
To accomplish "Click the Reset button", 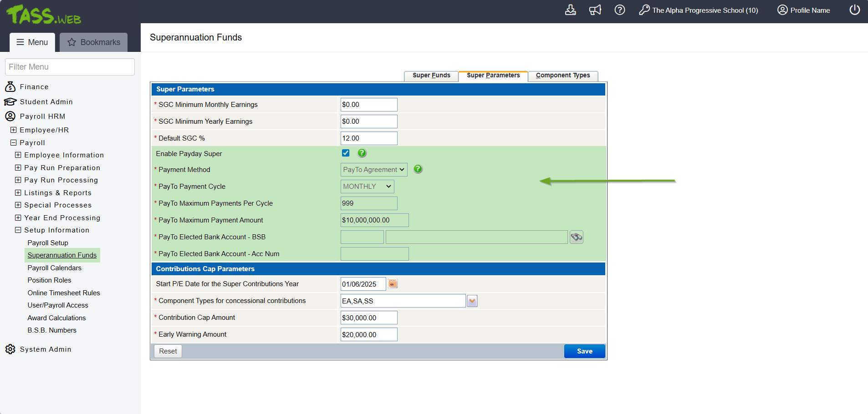I will click(168, 351).
